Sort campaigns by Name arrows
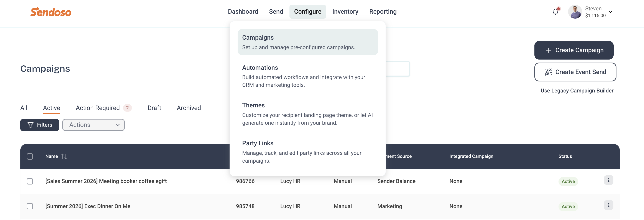Image resolution: width=644 pixels, height=220 pixels. point(64,156)
